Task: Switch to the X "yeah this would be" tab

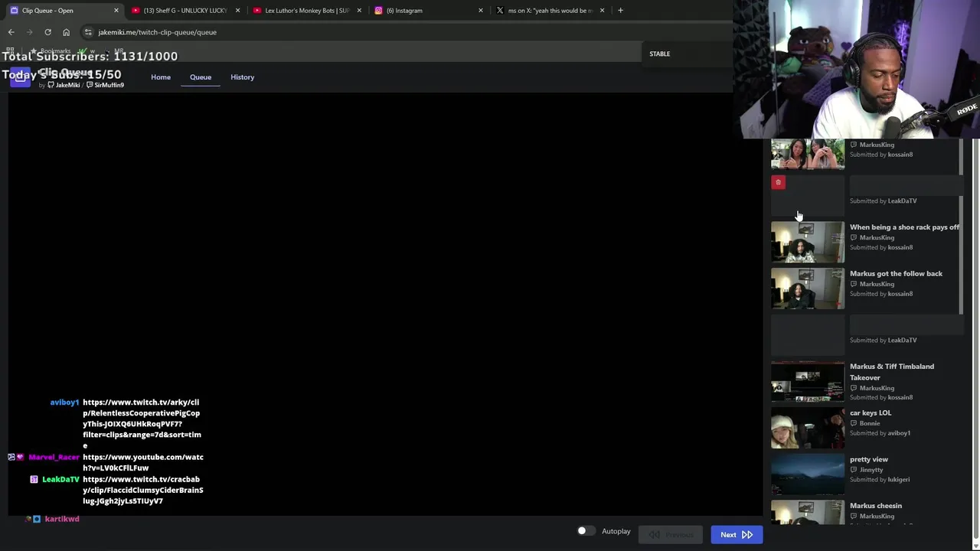Action: [549, 11]
